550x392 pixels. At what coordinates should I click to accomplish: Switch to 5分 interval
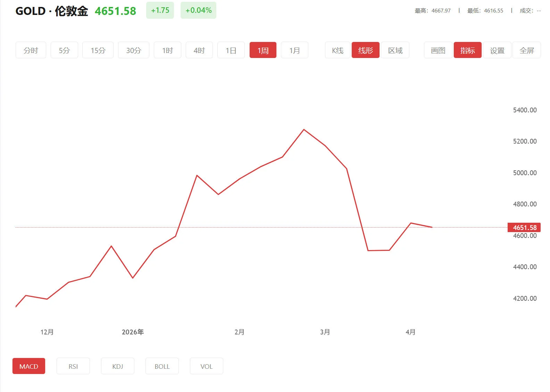point(64,50)
